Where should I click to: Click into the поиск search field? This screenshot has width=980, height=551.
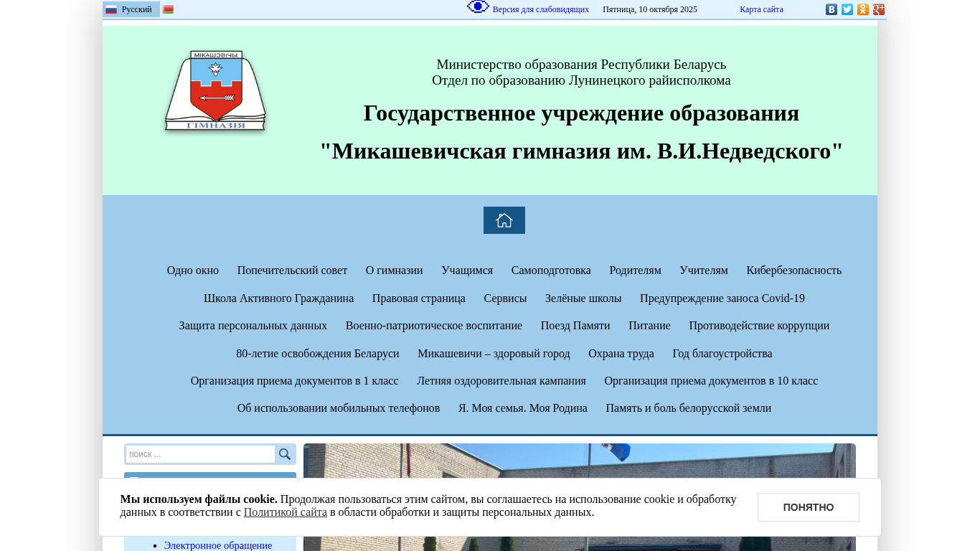click(200, 454)
